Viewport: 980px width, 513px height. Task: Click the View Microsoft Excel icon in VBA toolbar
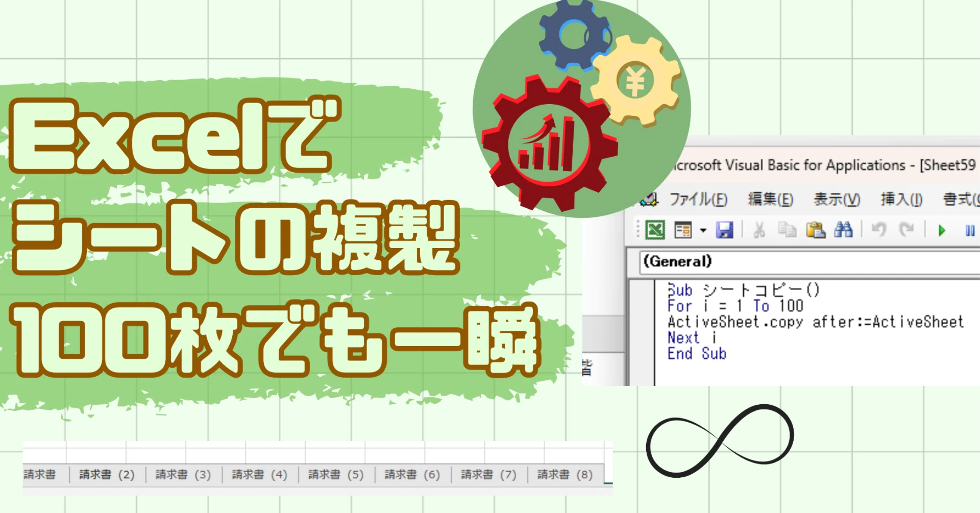655,230
